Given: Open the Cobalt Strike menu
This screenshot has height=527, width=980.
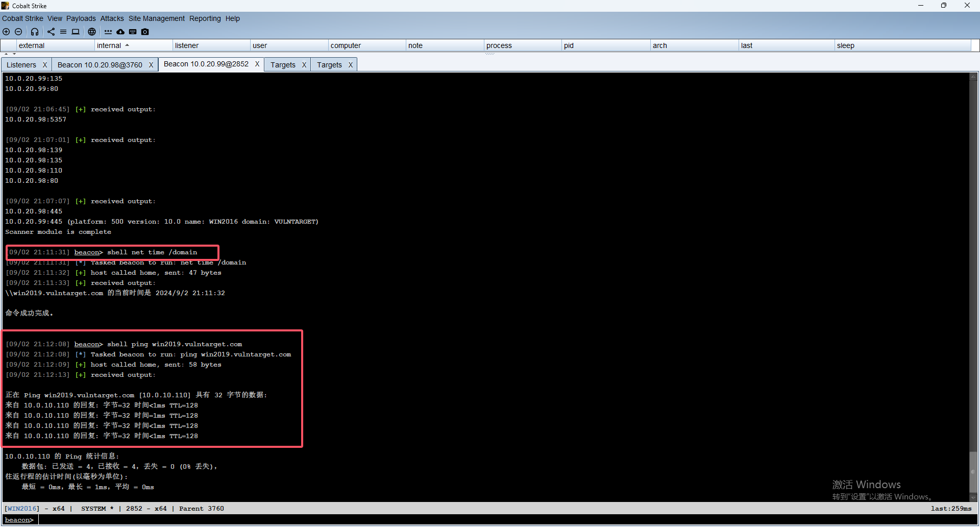Looking at the screenshot, I should point(22,18).
